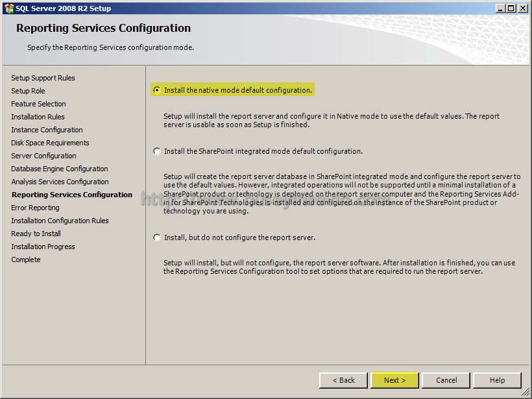This screenshot has height=399, width=532.
Task: Select SharePoint integrated mode default configuration
Action: pyautogui.click(x=157, y=151)
